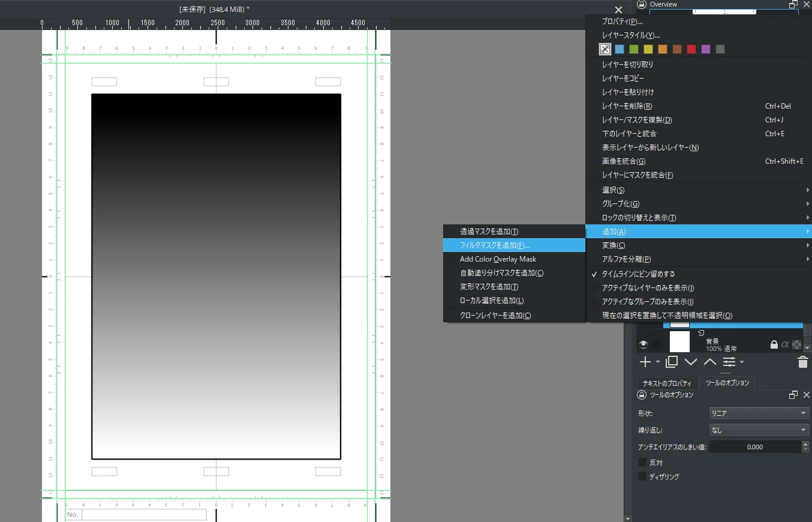The width and height of the screenshot is (812, 522).
Task: Toggle lock icon on 背景 layer
Action: coord(774,344)
